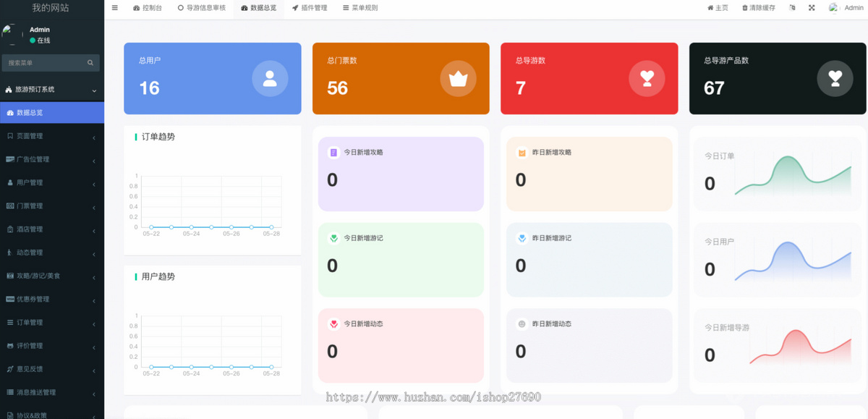This screenshot has height=419, width=868.
Task: Click the crown icon on 总门票数 card
Action: tap(459, 79)
